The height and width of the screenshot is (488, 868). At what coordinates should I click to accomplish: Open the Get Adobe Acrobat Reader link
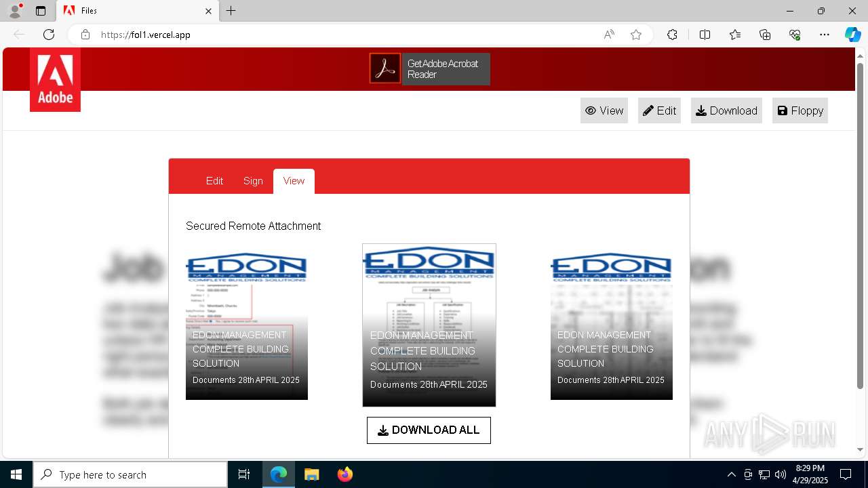coord(446,69)
